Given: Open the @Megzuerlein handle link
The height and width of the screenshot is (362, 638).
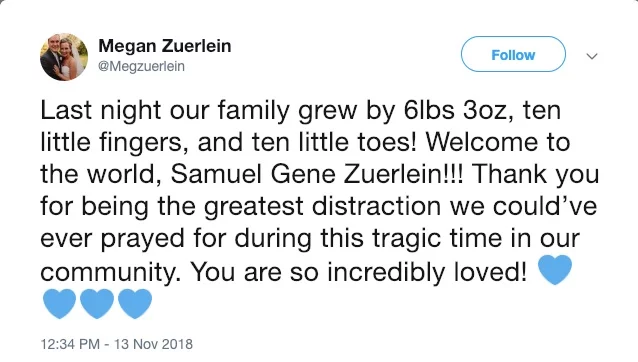Looking at the screenshot, I should (x=142, y=66).
